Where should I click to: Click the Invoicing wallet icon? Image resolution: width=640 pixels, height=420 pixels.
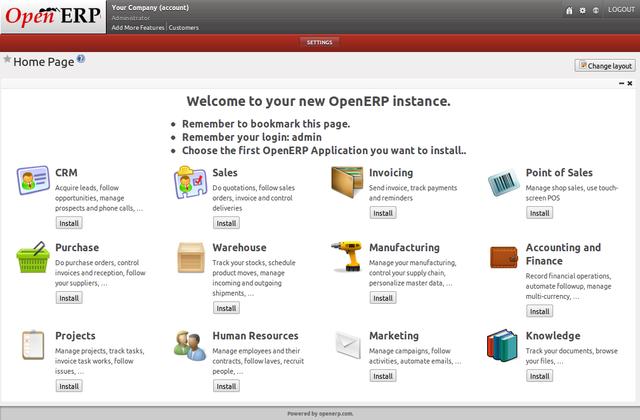tap(347, 182)
